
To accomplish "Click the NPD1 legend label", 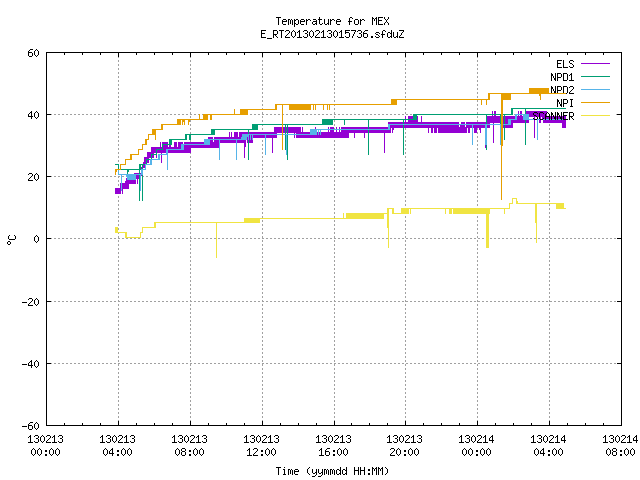I will [x=562, y=77].
